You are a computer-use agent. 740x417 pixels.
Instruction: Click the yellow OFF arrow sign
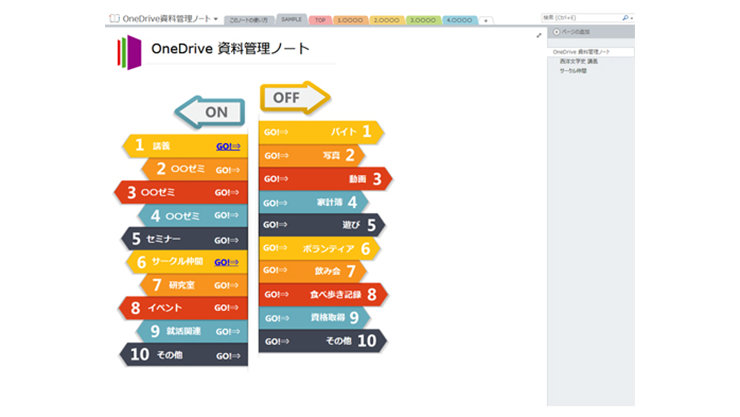point(294,97)
